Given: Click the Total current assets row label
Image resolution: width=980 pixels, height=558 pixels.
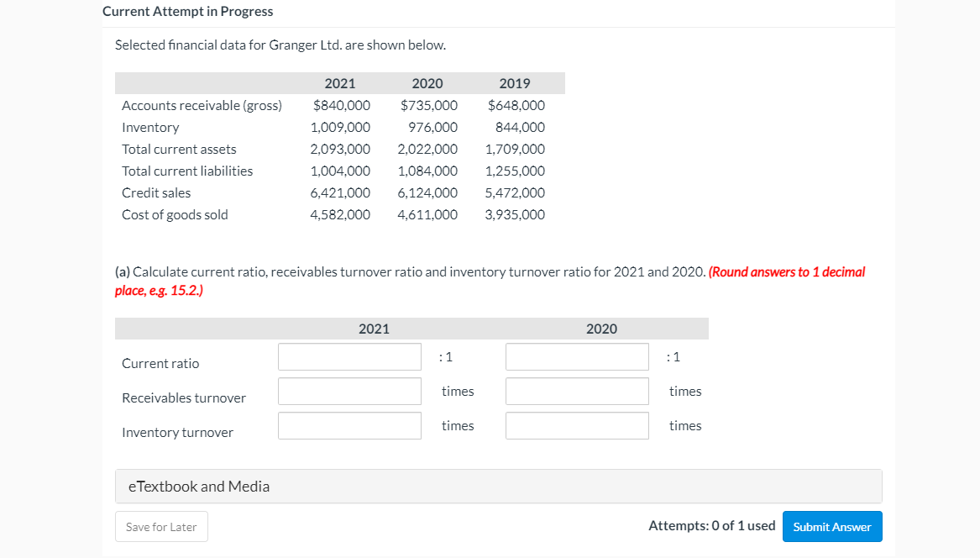Looking at the screenshot, I should point(180,149).
